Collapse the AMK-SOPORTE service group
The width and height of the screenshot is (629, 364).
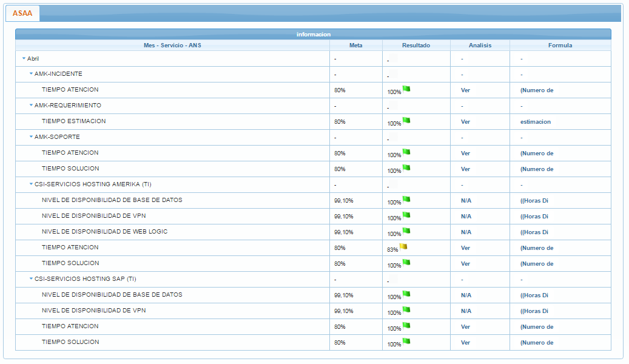pos(31,137)
